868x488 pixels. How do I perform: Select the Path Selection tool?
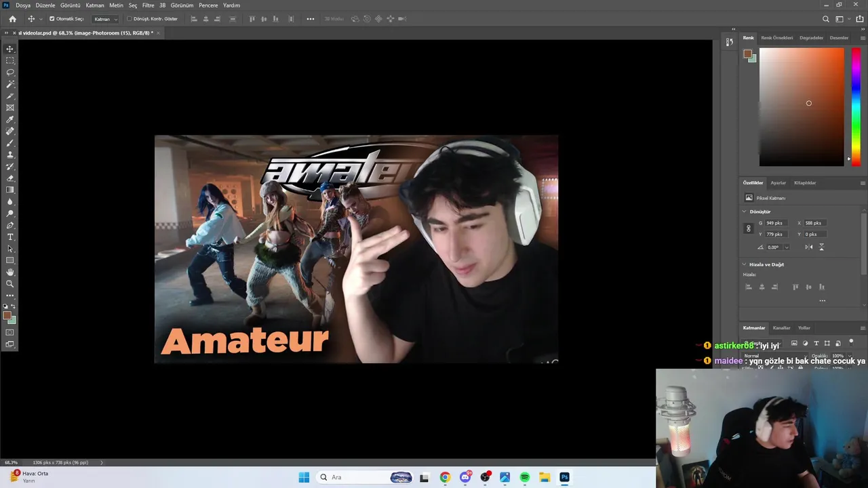tap(10, 249)
